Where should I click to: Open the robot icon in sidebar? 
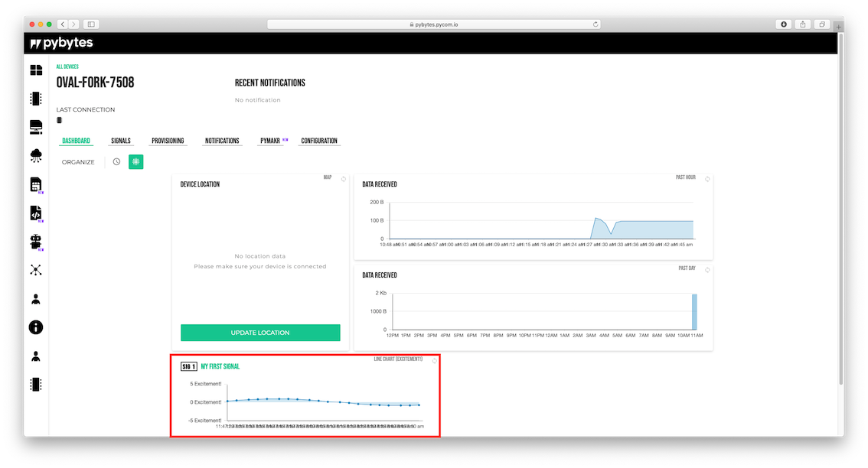coord(36,242)
